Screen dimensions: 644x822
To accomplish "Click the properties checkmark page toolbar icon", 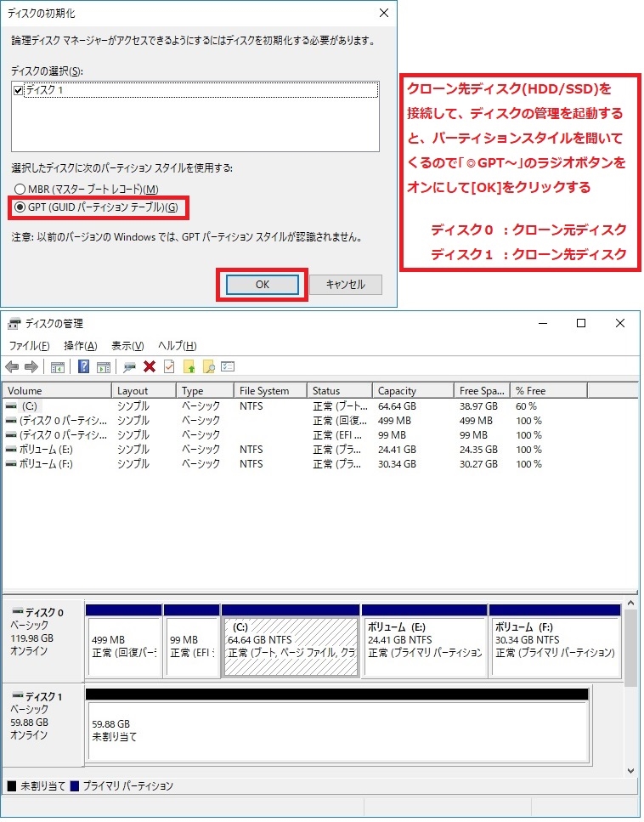I will point(169,366).
